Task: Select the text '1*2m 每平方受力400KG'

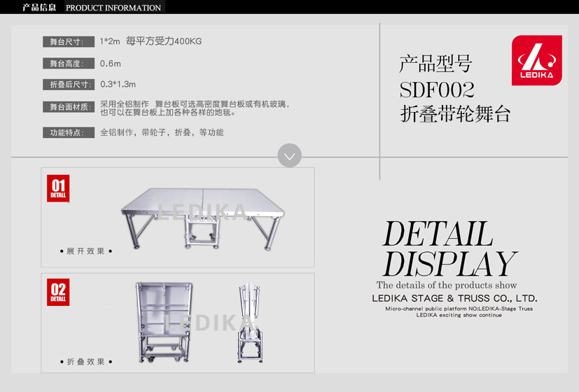Action: click(x=151, y=41)
